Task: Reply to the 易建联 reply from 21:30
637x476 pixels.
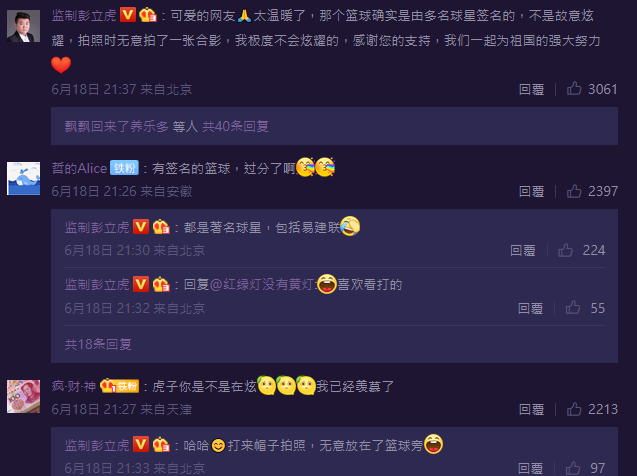Action: [522, 251]
